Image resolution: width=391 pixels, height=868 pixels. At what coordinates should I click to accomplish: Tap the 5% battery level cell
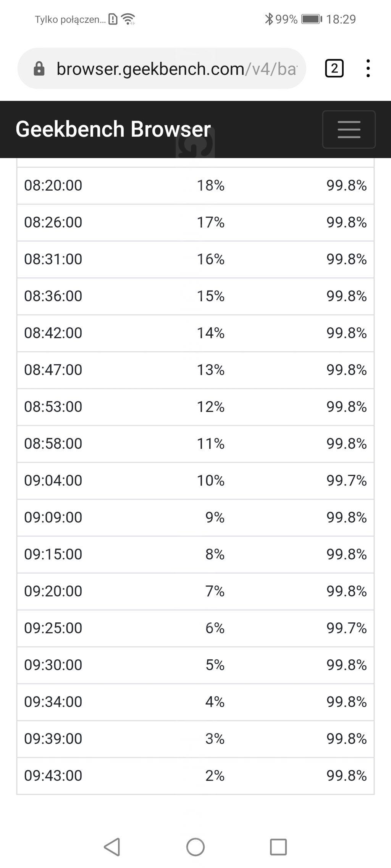point(215,665)
